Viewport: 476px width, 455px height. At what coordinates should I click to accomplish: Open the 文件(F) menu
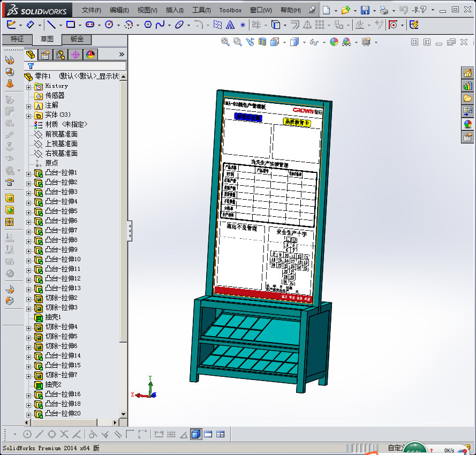pos(92,10)
